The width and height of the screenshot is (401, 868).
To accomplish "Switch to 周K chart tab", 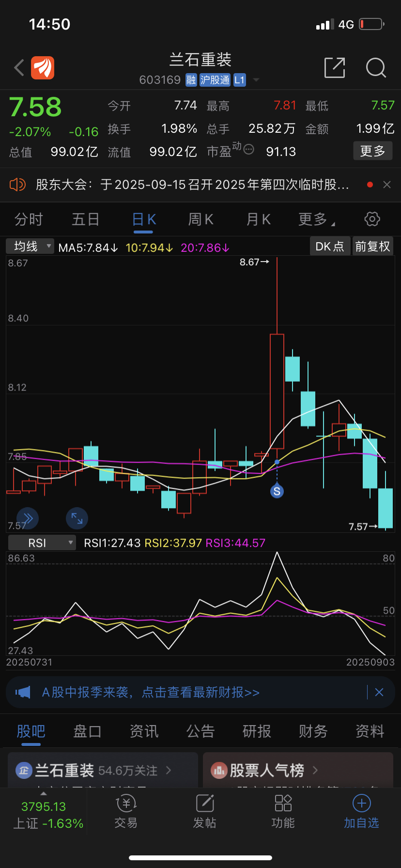I will click(200, 219).
